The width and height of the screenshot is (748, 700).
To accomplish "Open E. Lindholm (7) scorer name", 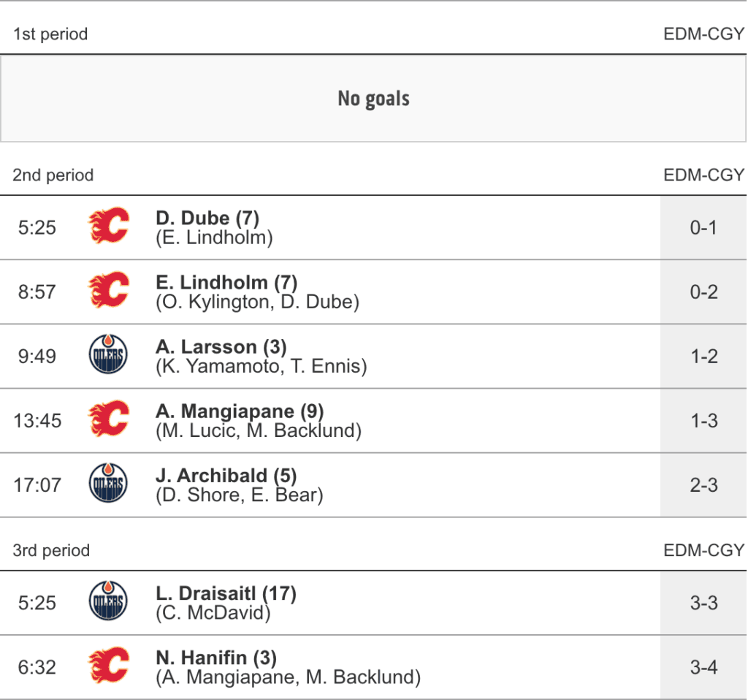I will click(x=226, y=282).
